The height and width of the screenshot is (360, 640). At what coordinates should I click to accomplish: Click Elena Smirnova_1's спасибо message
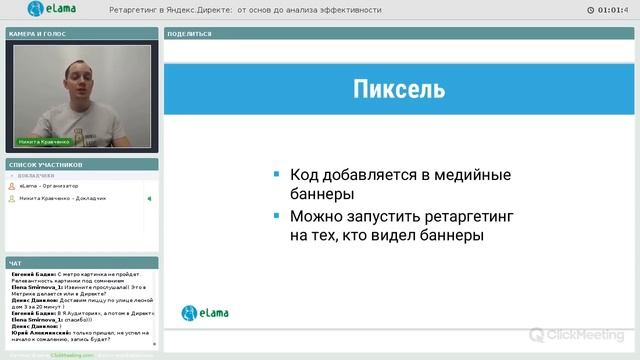point(52,320)
